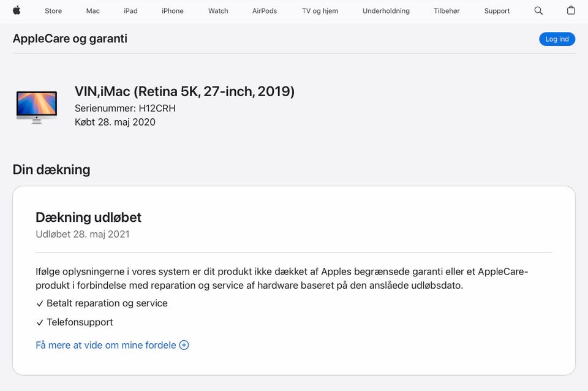
Task: Go to the Support page
Action: point(497,11)
